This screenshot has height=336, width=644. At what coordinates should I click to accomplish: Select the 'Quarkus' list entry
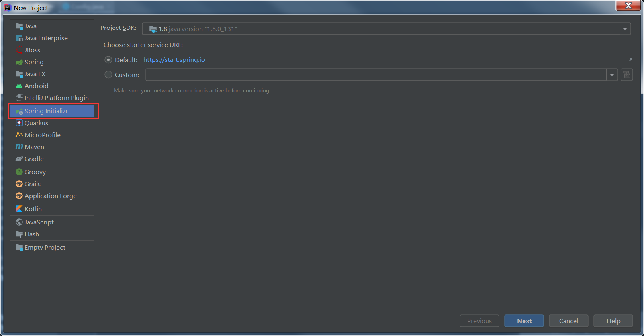(x=52, y=123)
